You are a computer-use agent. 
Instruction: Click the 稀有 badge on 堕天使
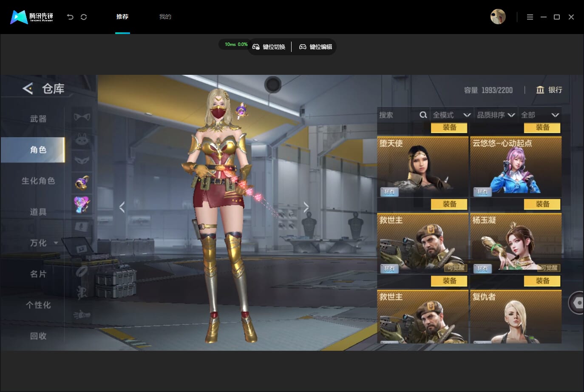[x=389, y=192]
